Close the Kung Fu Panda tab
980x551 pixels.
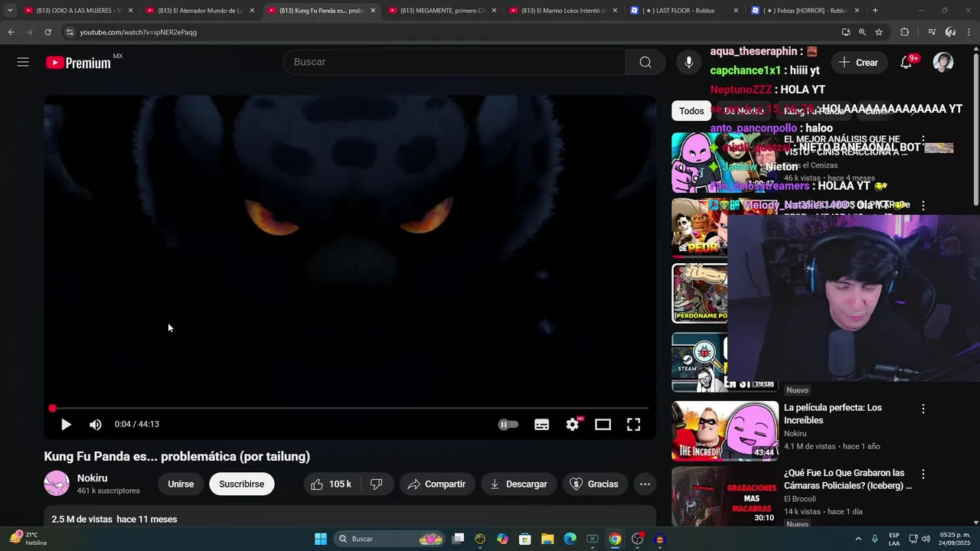373,11
